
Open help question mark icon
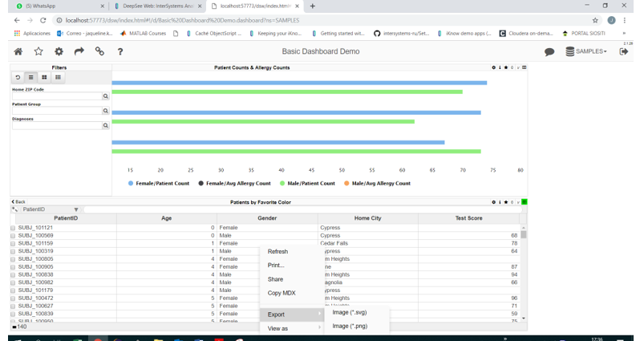coord(120,51)
